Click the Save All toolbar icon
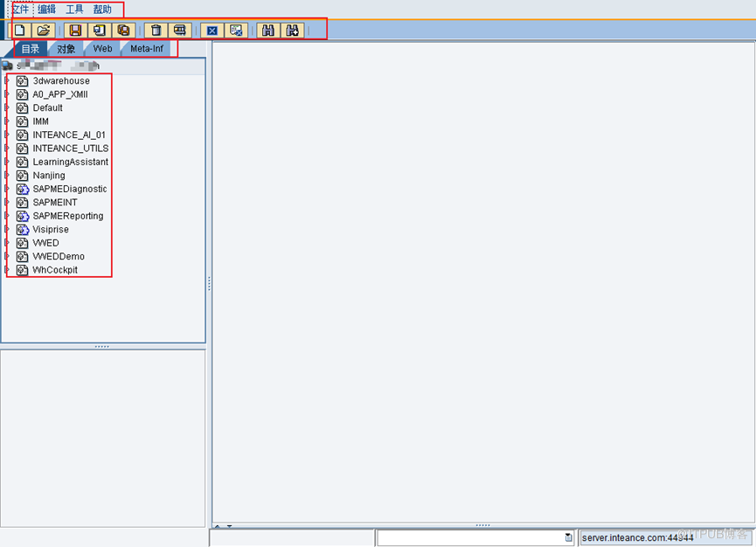This screenshot has height=547, width=756. (x=123, y=30)
